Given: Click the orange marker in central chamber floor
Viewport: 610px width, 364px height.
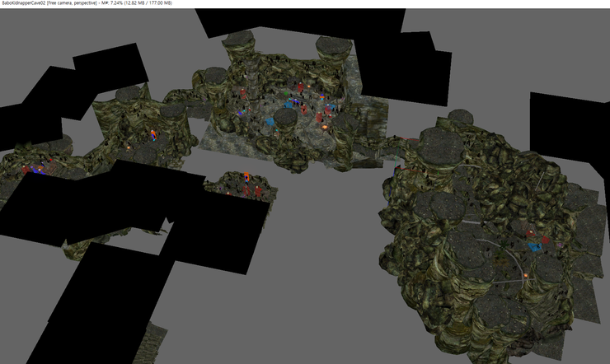Looking at the screenshot, I should [324, 128].
